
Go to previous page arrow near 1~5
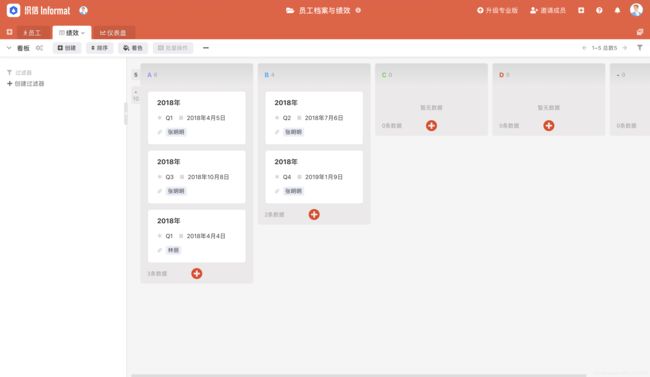584,48
